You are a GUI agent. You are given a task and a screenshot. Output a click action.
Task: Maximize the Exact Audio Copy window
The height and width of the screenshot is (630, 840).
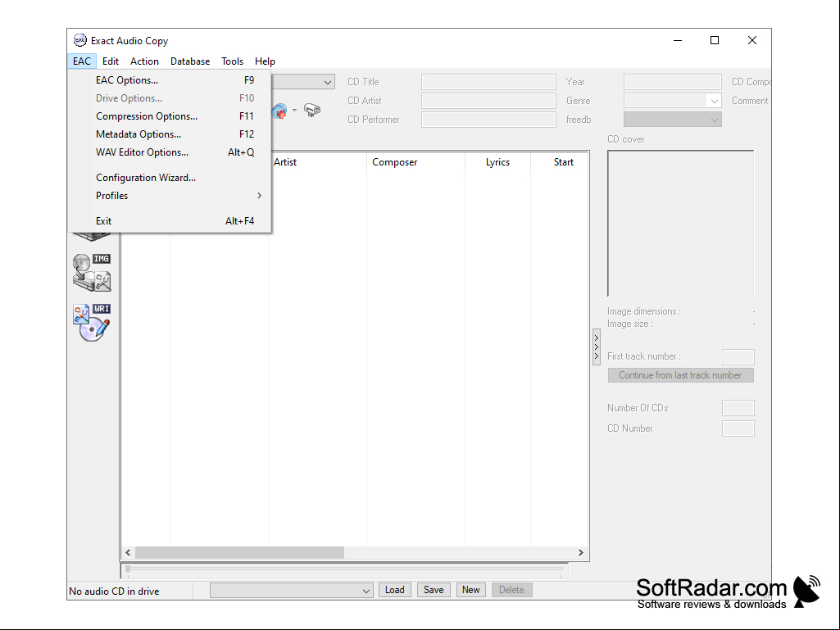click(x=715, y=40)
